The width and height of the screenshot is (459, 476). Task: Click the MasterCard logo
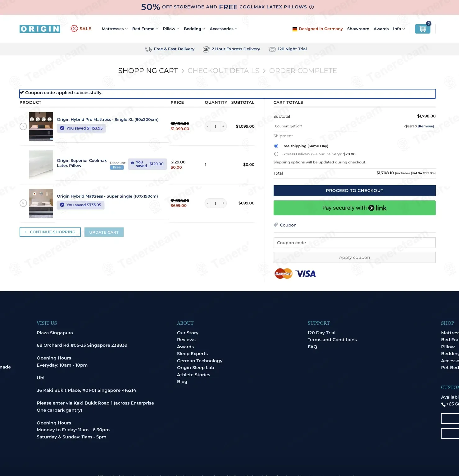[284, 274]
